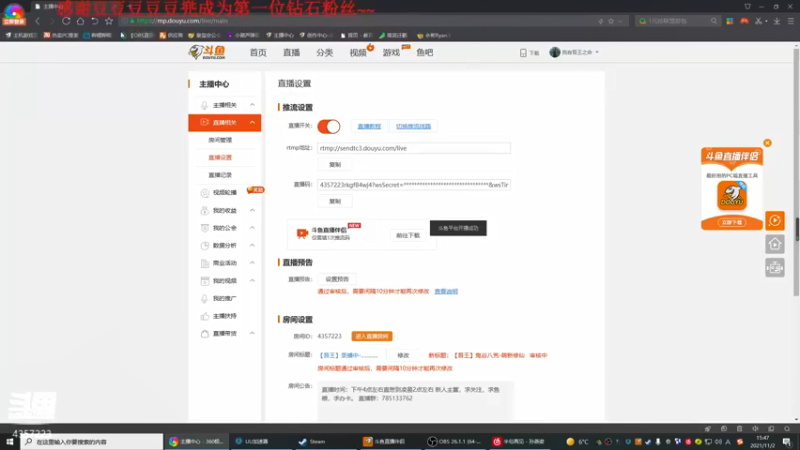Open the scissors screenshot tool in browser toolbar
Image resolution: width=800 pixels, height=450 pixels.
click(758, 21)
